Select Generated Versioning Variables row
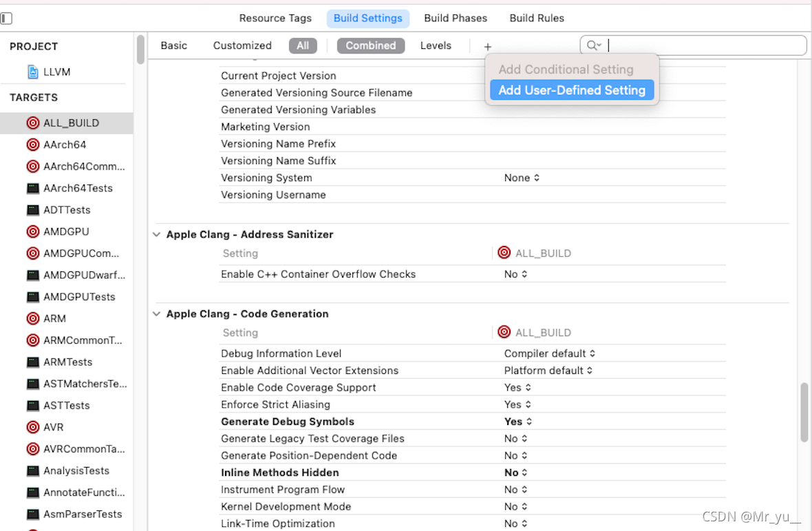Screen dimensions: 812x531 [x=472, y=110]
